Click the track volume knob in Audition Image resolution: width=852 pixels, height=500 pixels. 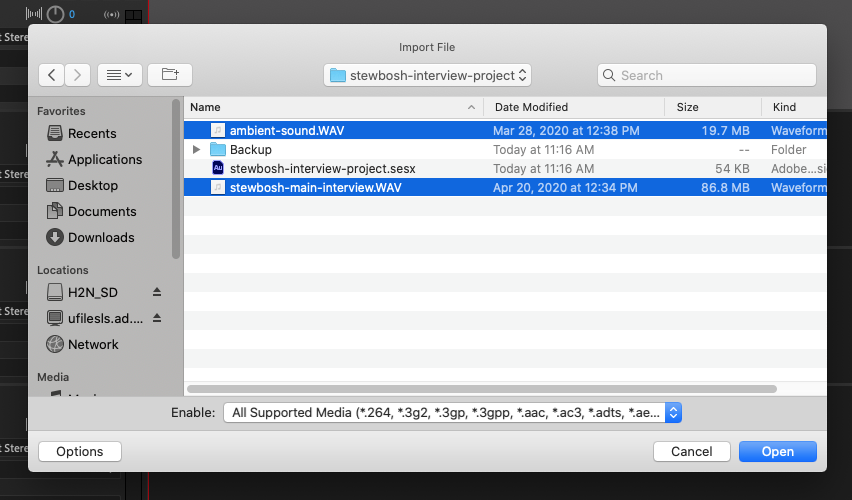click(x=55, y=14)
